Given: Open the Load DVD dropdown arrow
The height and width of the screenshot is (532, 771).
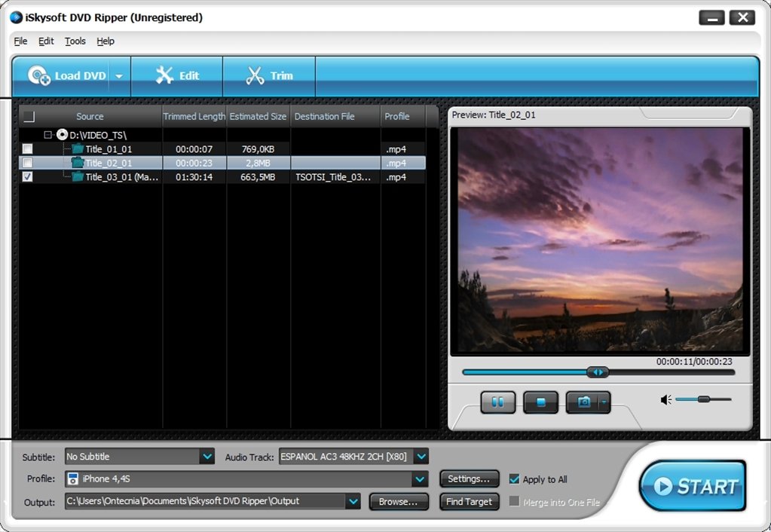Looking at the screenshot, I should [119, 76].
